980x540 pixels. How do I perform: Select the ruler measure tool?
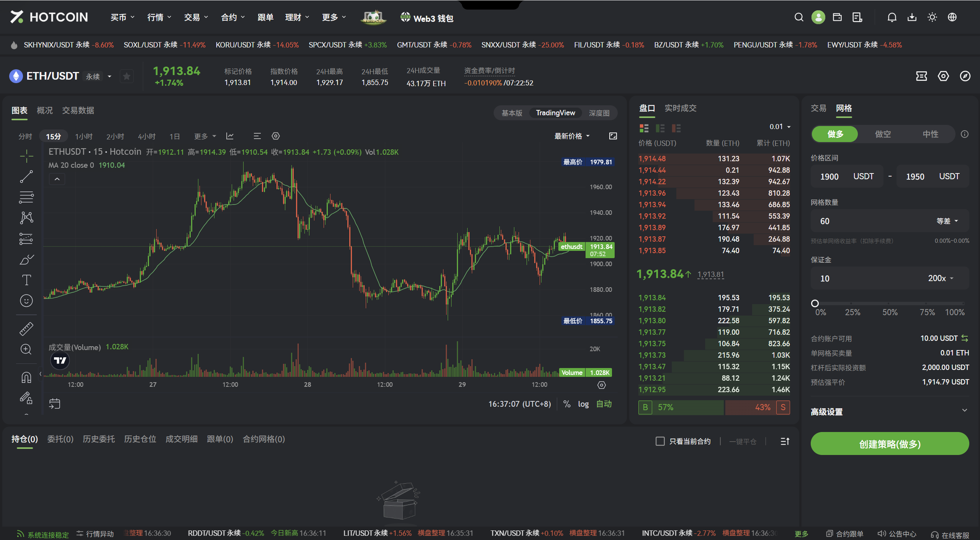coord(26,329)
